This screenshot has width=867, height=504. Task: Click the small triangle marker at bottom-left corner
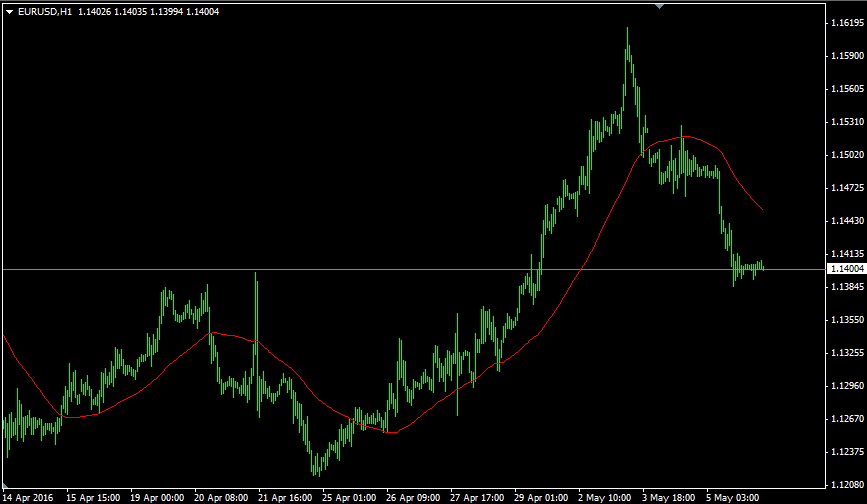point(5,486)
